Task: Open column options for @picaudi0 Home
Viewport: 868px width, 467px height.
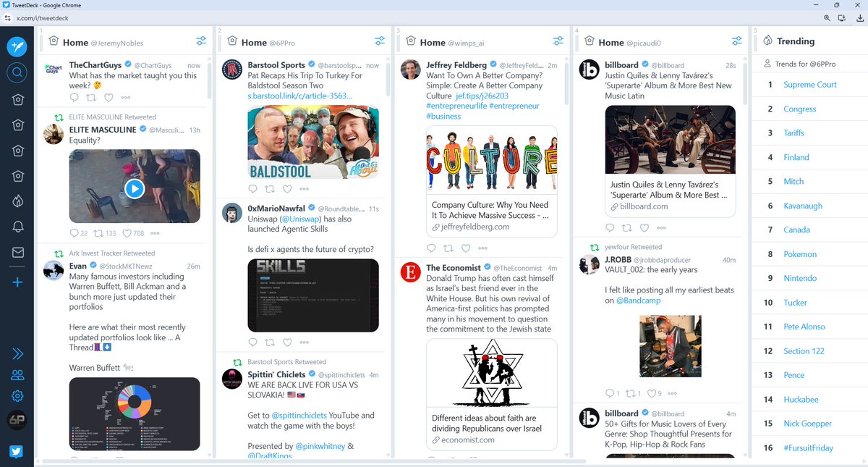Action: point(737,41)
